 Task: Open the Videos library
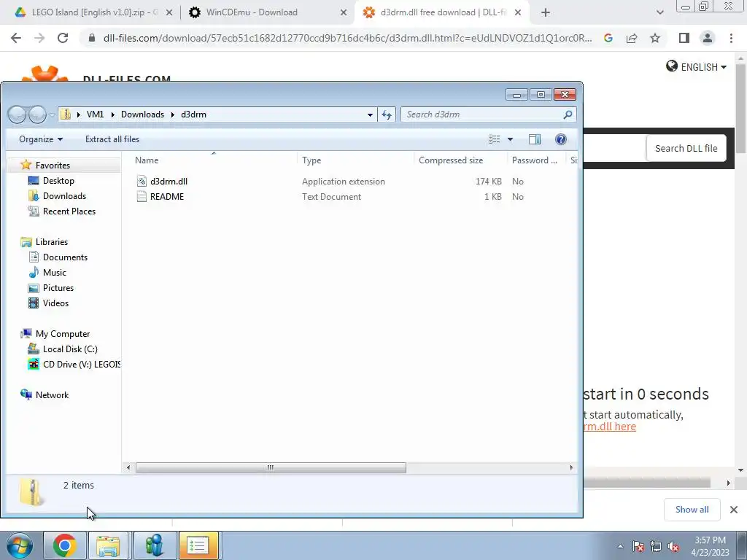[x=55, y=303]
